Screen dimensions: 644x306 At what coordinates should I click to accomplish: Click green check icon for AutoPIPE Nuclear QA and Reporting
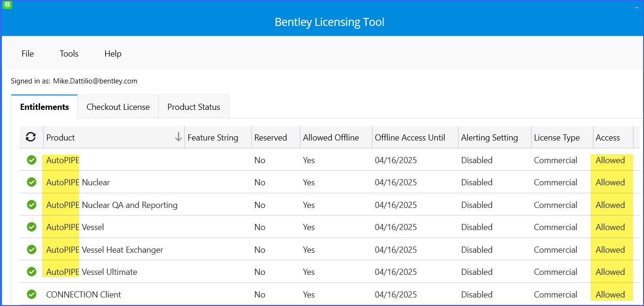(32, 205)
